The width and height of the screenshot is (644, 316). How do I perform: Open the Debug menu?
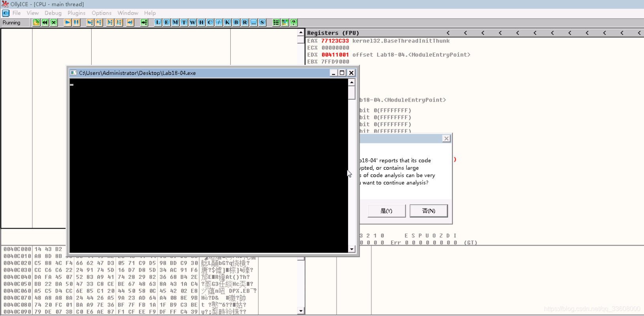53,13
